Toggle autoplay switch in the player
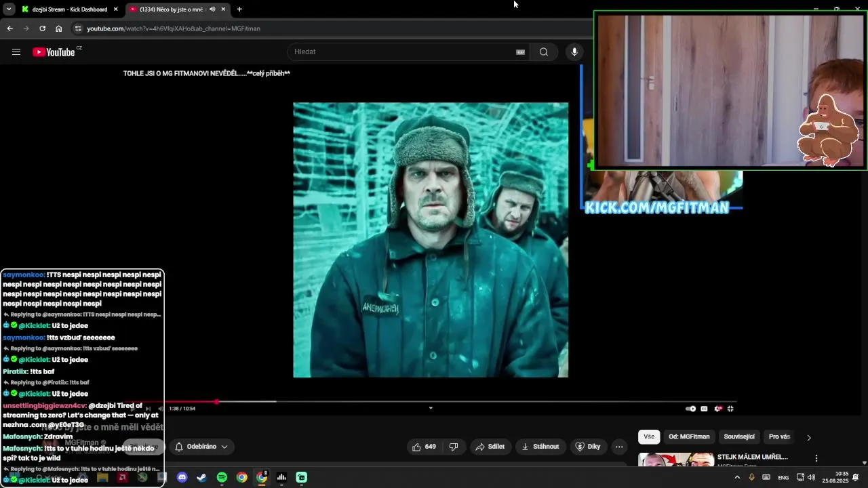The image size is (868, 488). pyautogui.click(x=690, y=409)
